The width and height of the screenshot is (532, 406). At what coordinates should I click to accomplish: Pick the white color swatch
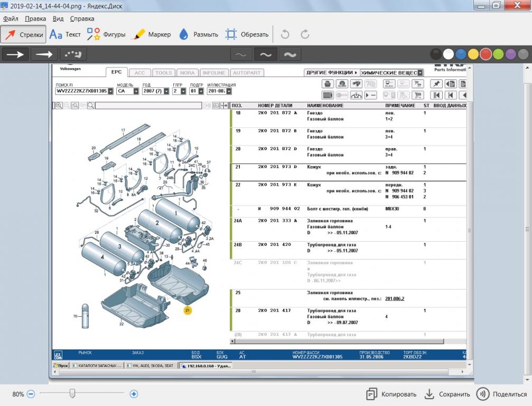pyautogui.click(x=448, y=54)
